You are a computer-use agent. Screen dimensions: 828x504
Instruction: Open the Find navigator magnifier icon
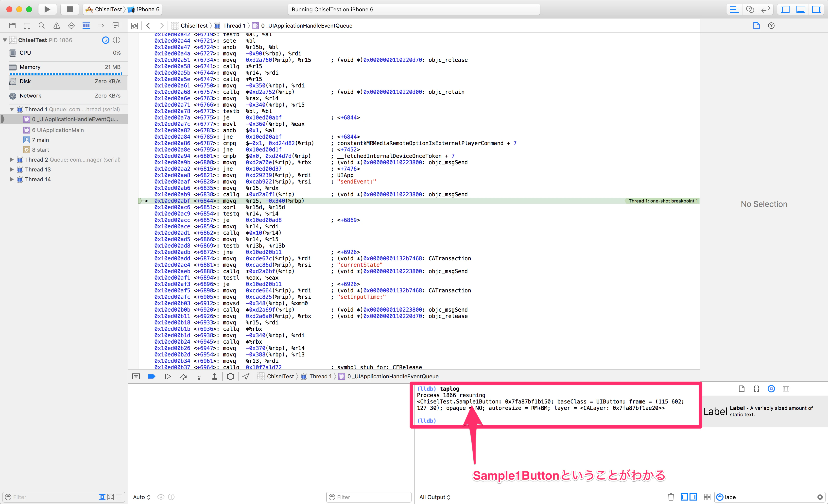coord(42,26)
